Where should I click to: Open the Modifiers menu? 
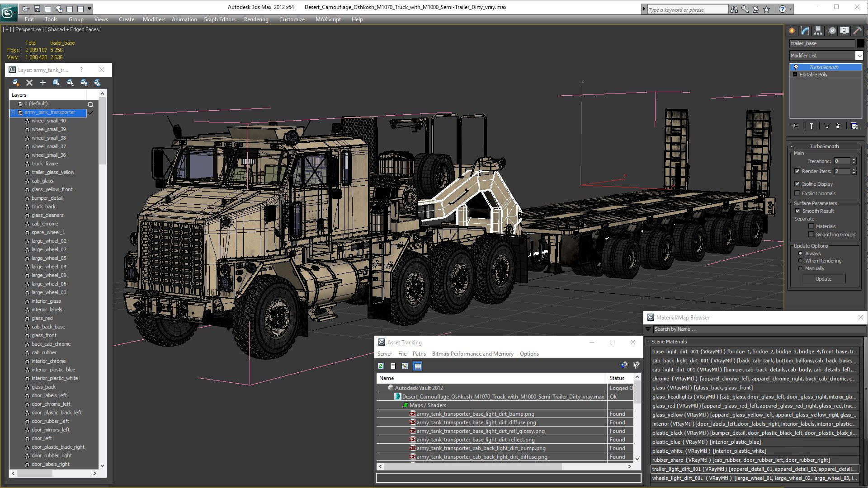[154, 19]
